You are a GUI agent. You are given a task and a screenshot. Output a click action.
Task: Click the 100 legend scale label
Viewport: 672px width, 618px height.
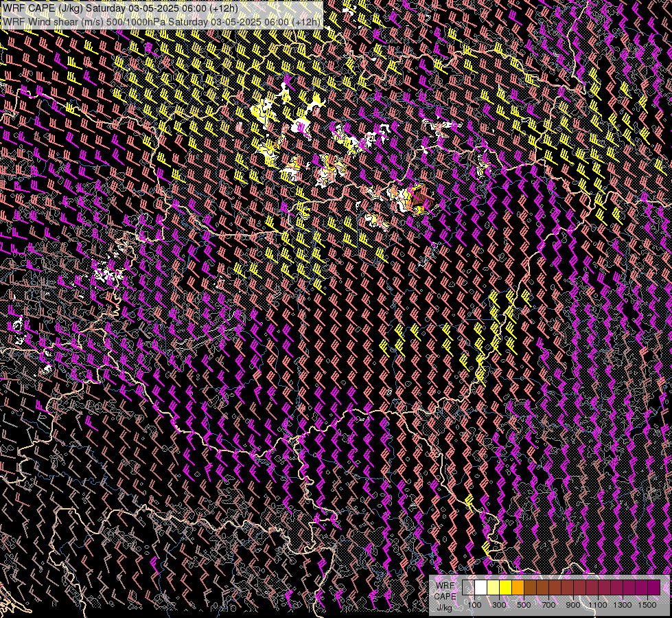point(474,605)
